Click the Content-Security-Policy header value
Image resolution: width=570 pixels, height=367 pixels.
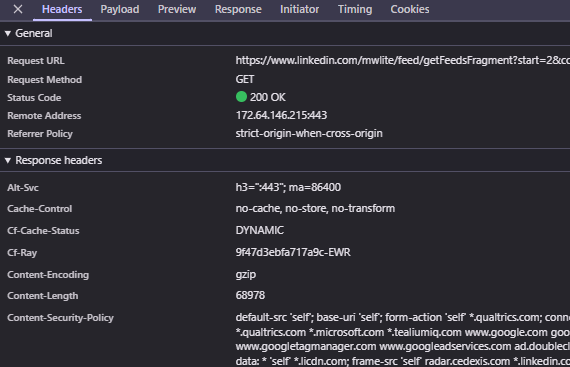click(x=402, y=339)
